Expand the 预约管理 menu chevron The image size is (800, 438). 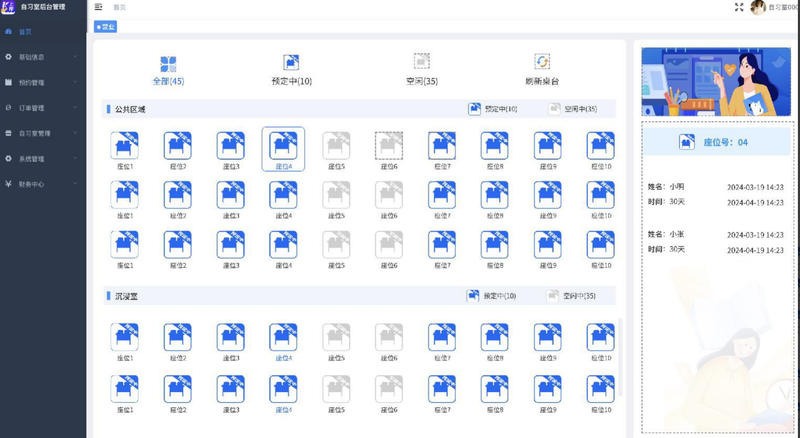75,82
